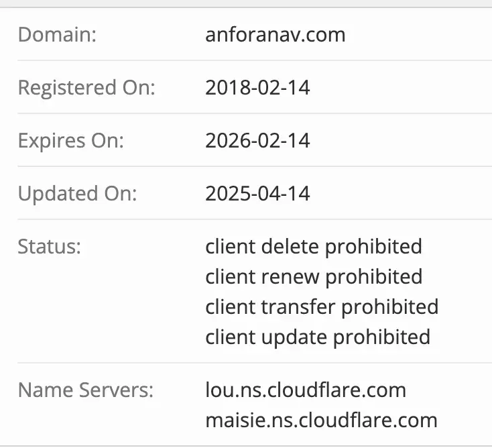This screenshot has height=448, width=492.
Task: Select the 2026-02-14 expiration date
Action: click(258, 141)
